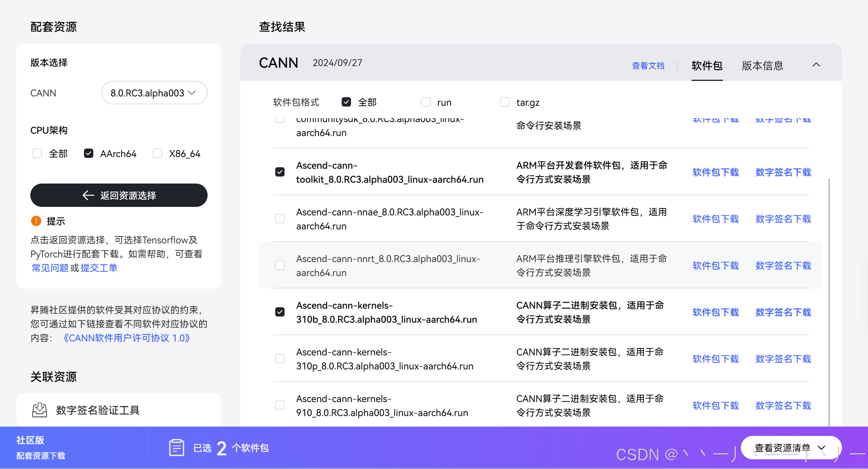The height and width of the screenshot is (469, 868).
Task: Click the digital signature tool download icon
Action: coord(40,410)
